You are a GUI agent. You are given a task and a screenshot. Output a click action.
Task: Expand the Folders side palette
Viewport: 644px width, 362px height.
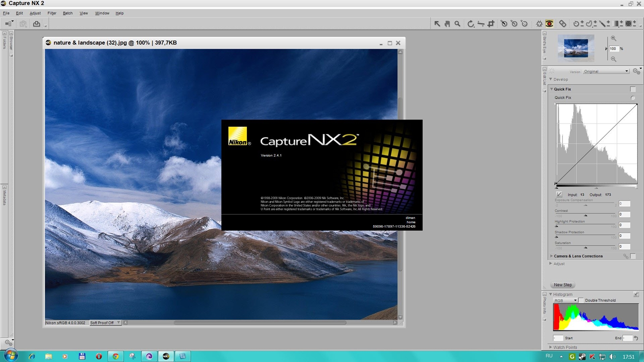tap(4, 33)
